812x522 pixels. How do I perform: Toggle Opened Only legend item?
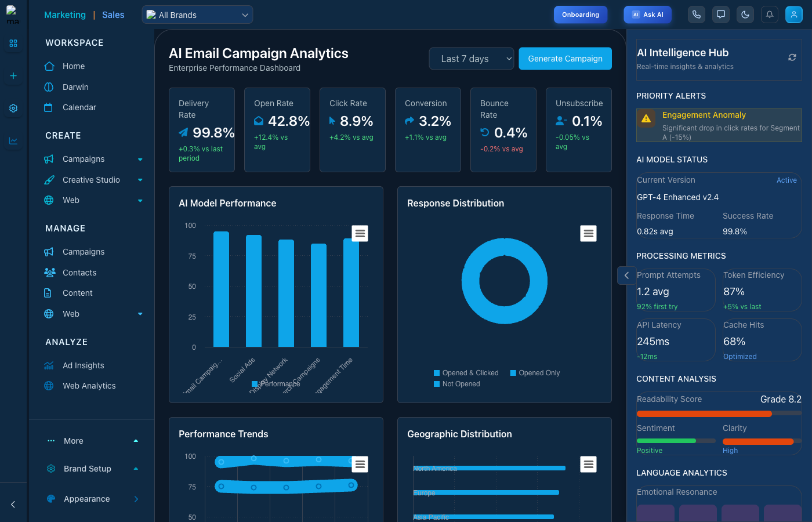pyautogui.click(x=535, y=373)
